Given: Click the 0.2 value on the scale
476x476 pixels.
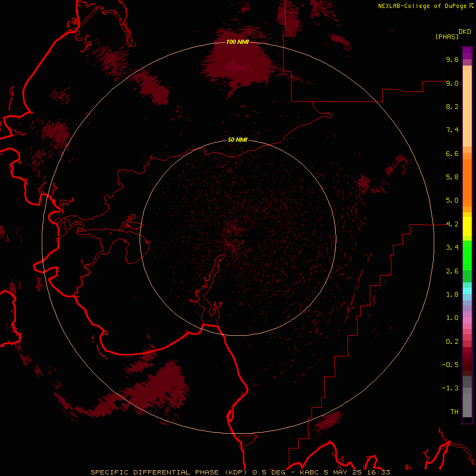Looking at the screenshot, I should (452, 342).
